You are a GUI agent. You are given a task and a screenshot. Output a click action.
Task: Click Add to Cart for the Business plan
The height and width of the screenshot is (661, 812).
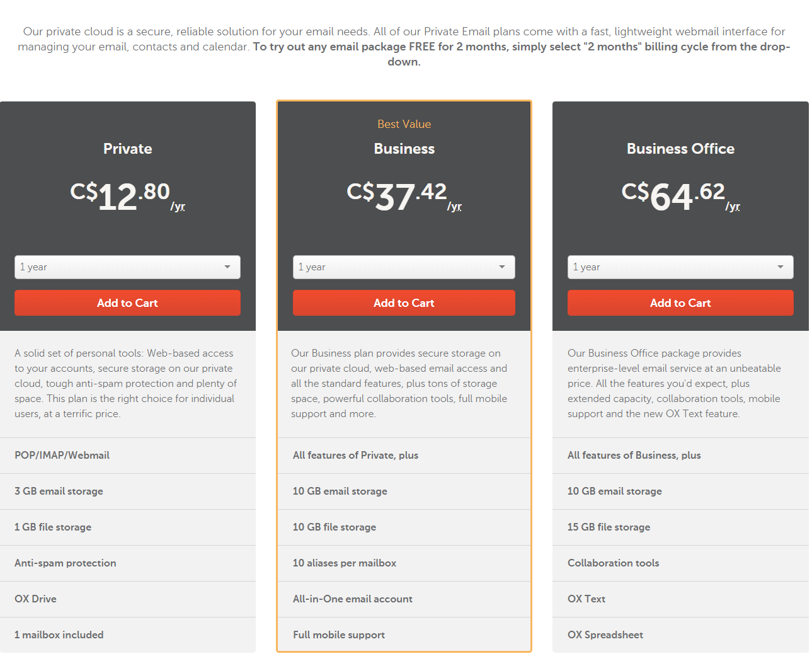(x=404, y=302)
